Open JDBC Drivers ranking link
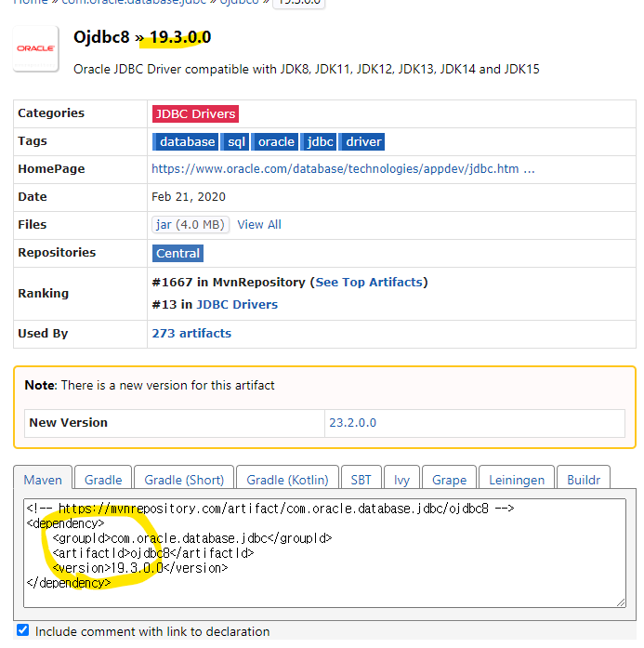Screen dimensions: 644x648 click(x=237, y=305)
